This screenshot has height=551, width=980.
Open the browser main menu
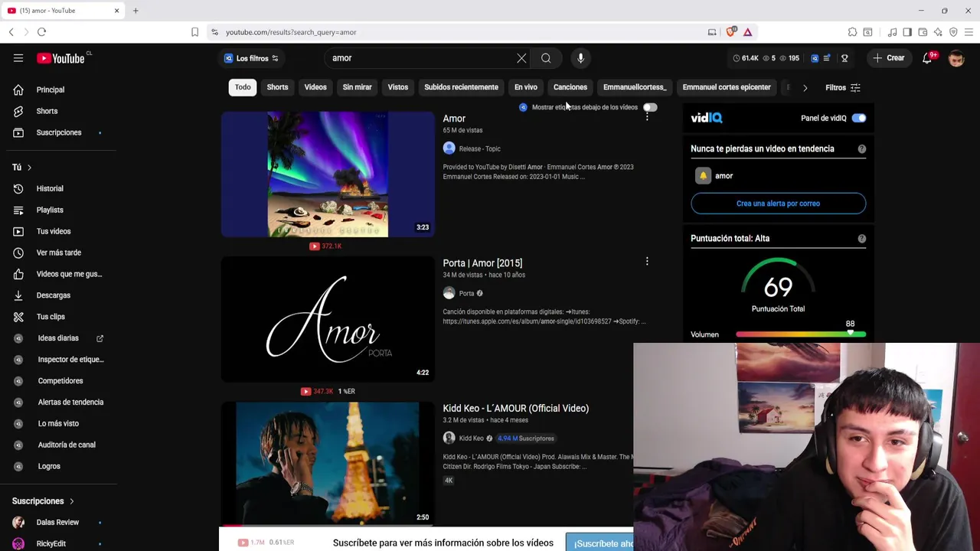pyautogui.click(x=969, y=32)
